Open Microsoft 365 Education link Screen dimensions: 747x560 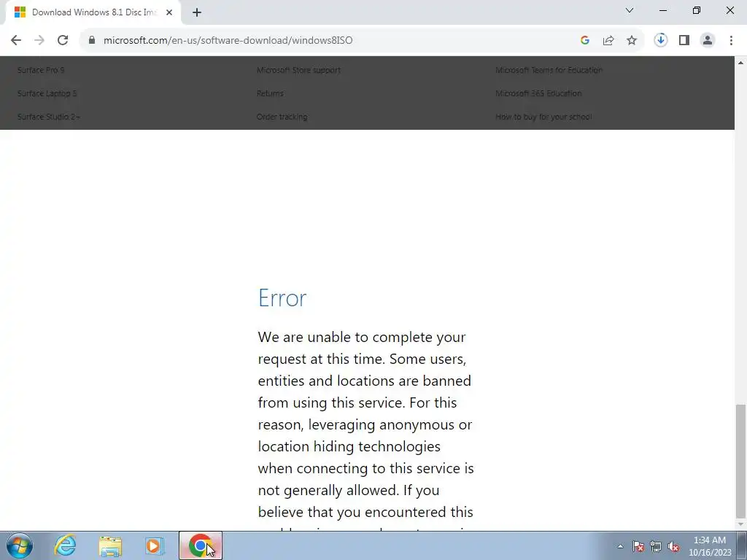point(538,93)
